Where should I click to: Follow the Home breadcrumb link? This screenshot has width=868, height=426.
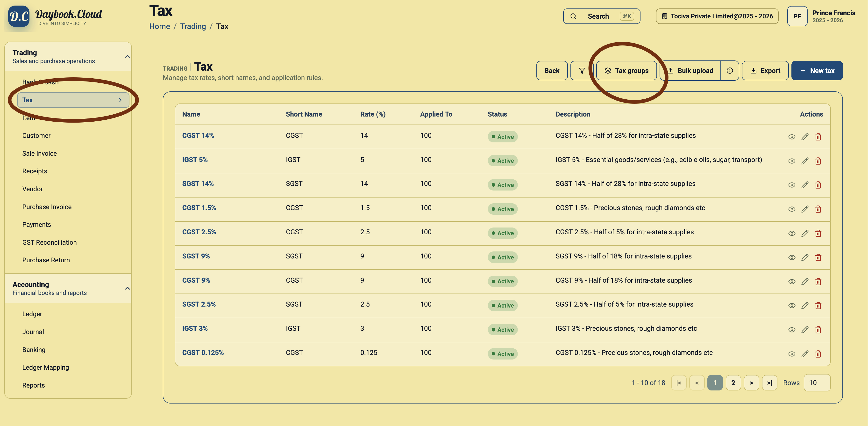(x=160, y=26)
